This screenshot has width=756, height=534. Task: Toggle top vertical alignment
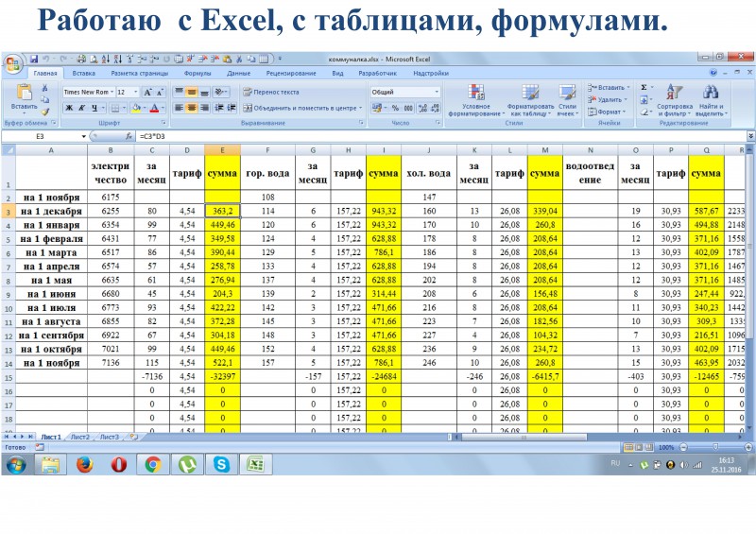179,92
